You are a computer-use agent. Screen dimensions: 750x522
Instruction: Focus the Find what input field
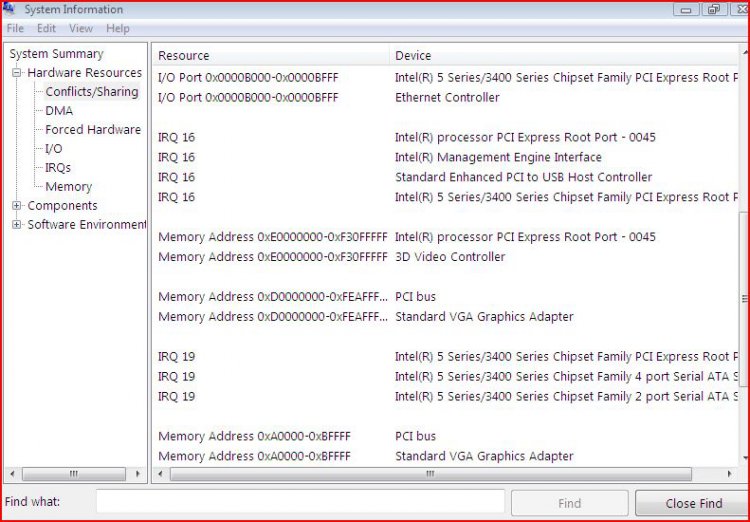click(300, 502)
